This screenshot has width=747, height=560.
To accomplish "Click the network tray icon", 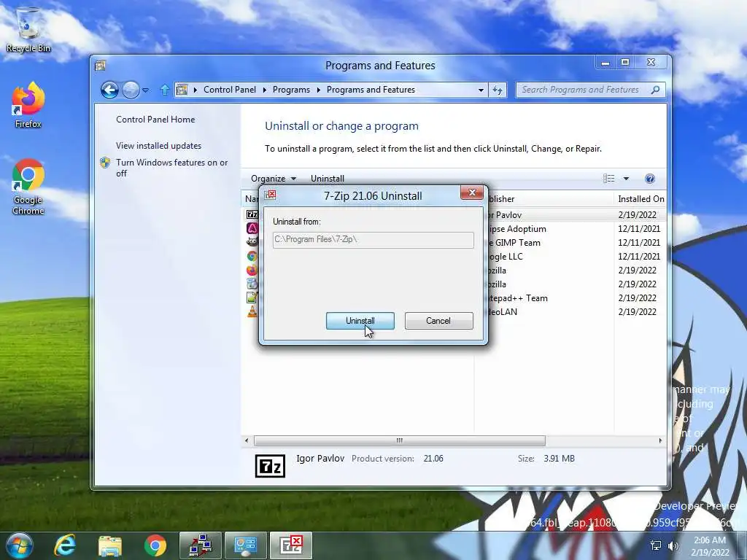I will point(656,545).
